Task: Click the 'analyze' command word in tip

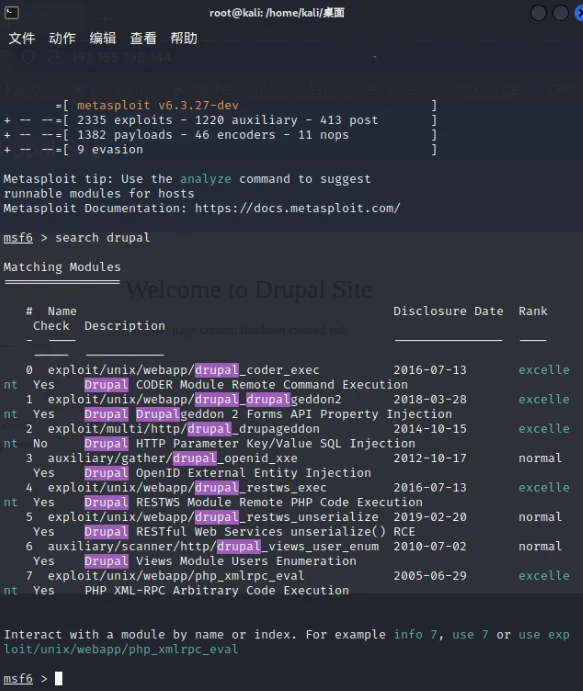Action: point(205,179)
